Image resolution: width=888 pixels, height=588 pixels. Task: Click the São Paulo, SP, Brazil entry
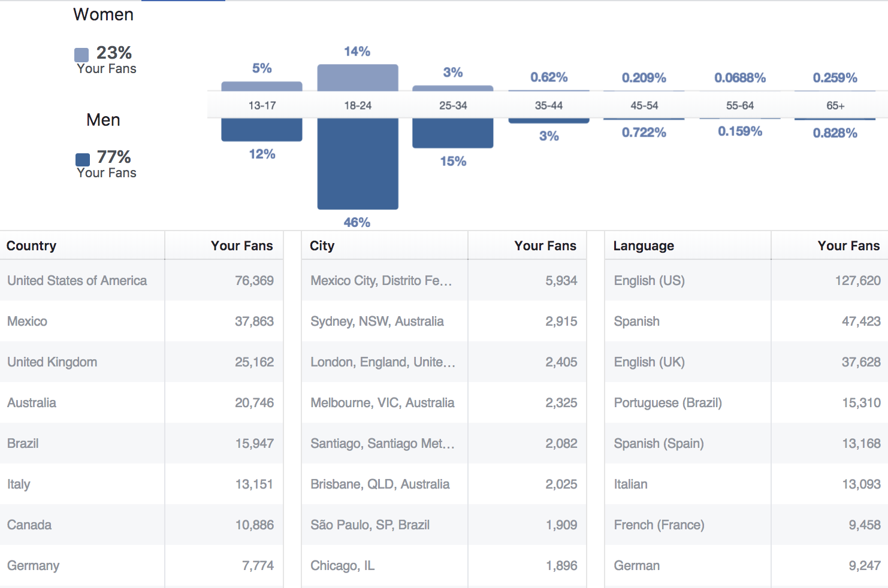370,525
